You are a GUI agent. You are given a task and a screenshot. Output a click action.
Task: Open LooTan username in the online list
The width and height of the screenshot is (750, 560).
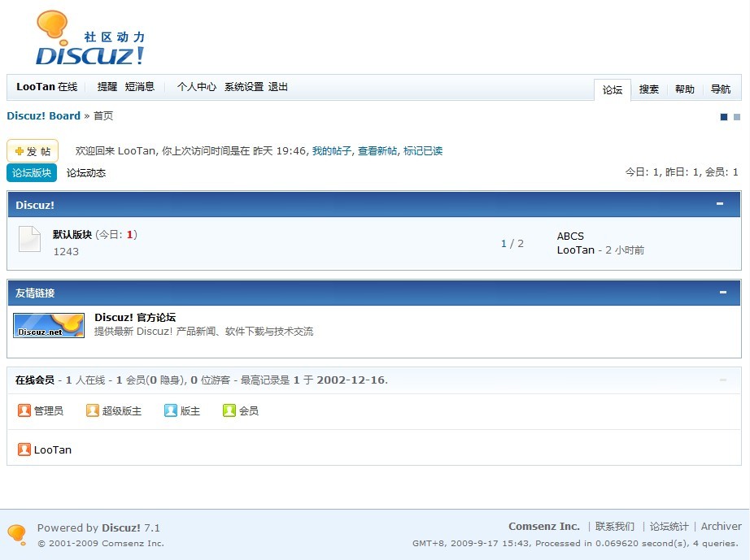pos(53,450)
